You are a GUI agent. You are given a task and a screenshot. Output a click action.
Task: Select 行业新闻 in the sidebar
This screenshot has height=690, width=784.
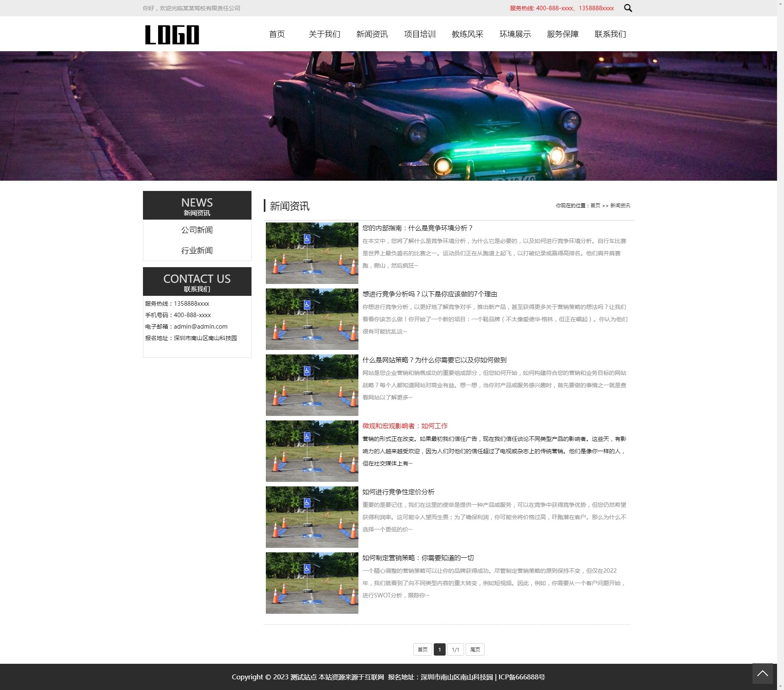(197, 250)
